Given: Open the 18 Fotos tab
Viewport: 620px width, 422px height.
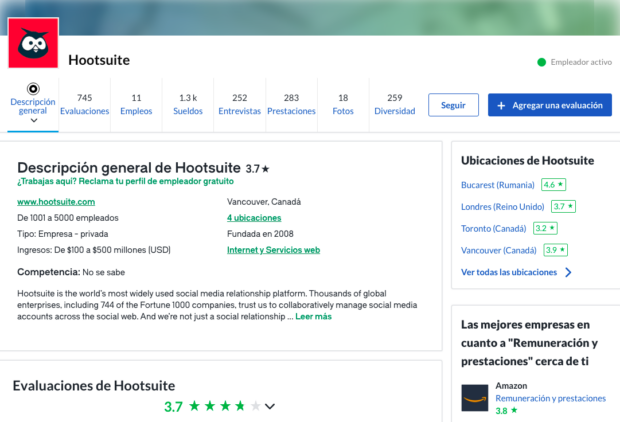Looking at the screenshot, I should (x=343, y=104).
